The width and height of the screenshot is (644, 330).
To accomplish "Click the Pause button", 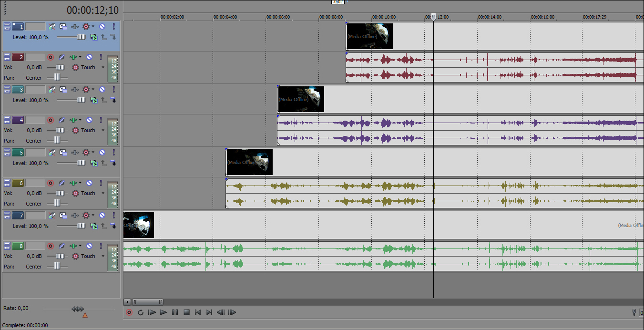I will point(175,312).
